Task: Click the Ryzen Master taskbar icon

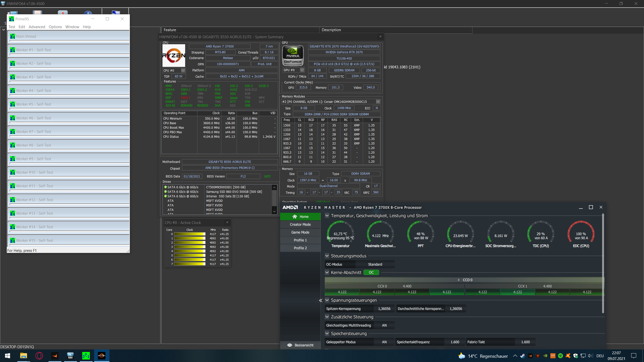Action: [102, 356]
